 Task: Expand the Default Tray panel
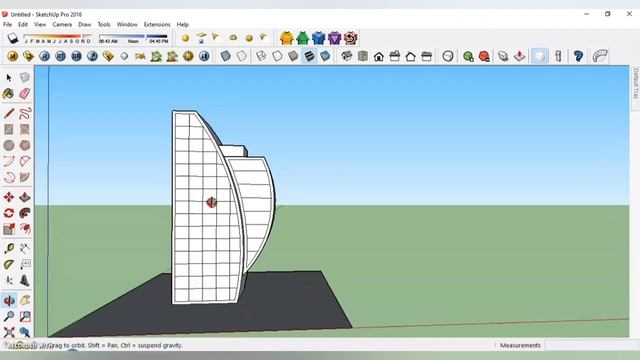(x=636, y=83)
